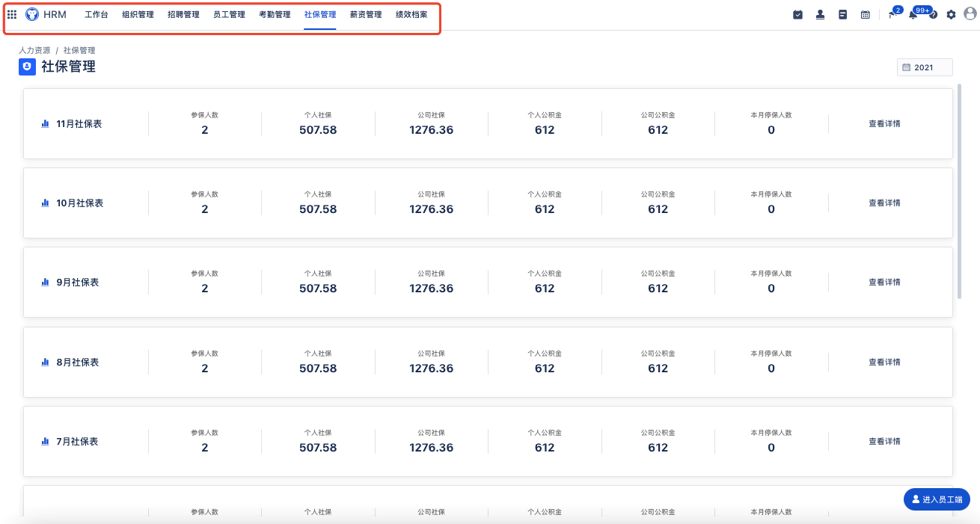Click the bar chart icon of 7月社保表
The height and width of the screenshot is (524, 980).
[x=45, y=441]
